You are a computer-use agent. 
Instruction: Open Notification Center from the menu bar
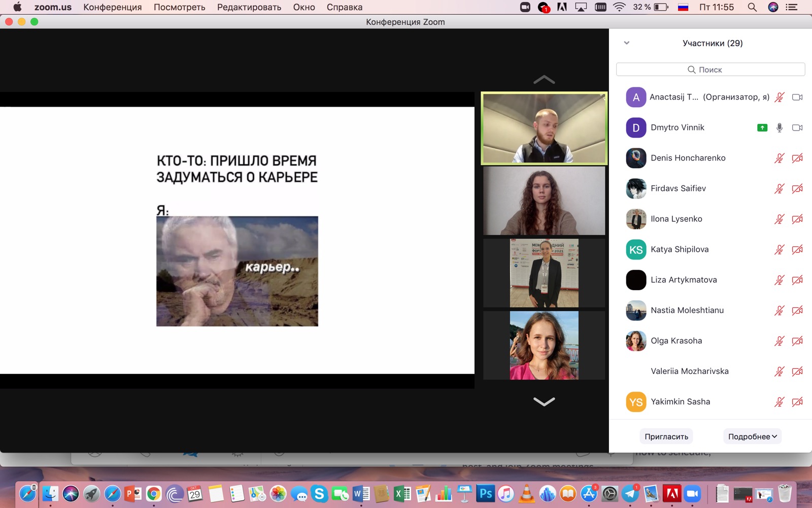(x=791, y=7)
